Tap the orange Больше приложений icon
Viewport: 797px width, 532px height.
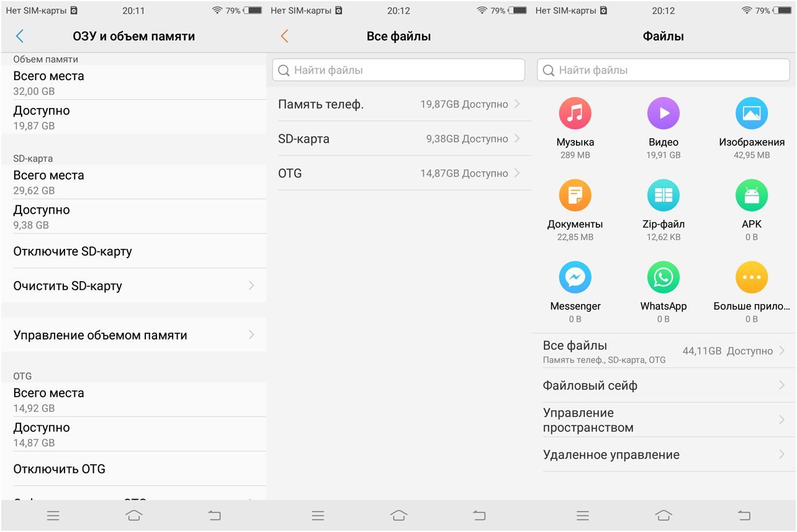[x=751, y=277]
